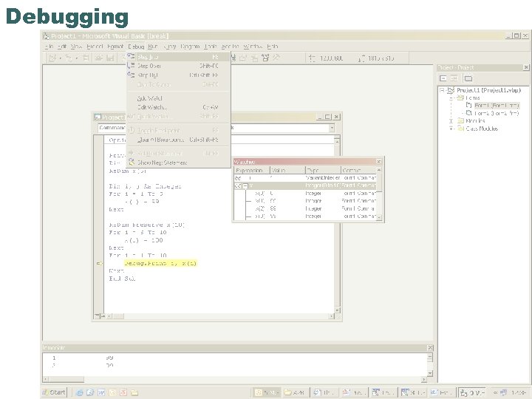Select the x(2) row in Watches
Viewport: 532px width, 399px height.
click(305, 208)
